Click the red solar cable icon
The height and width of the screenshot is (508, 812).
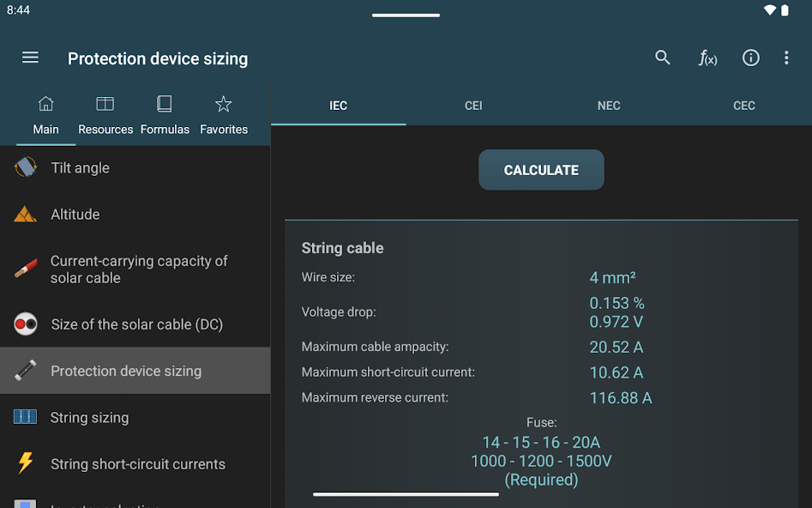tap(26, 268)
